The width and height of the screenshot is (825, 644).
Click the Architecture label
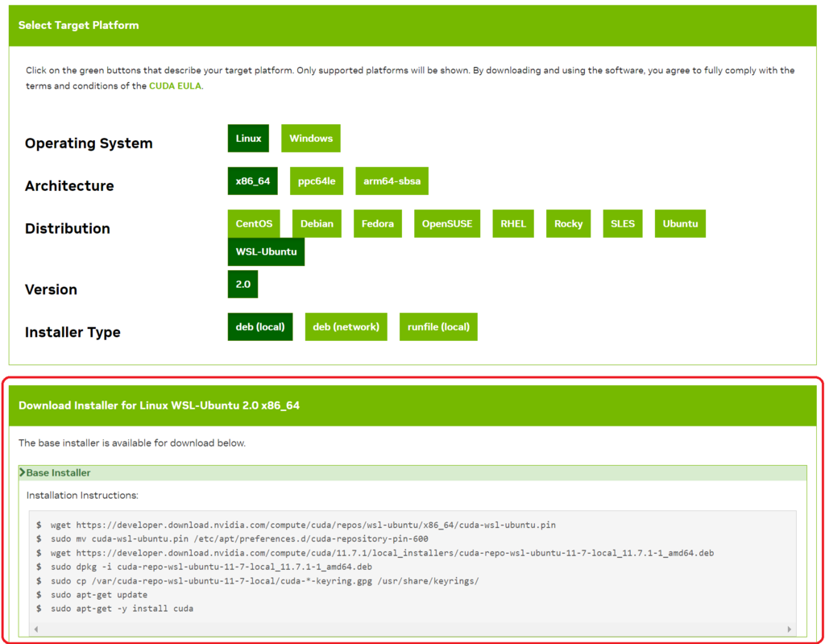[69, 186]
